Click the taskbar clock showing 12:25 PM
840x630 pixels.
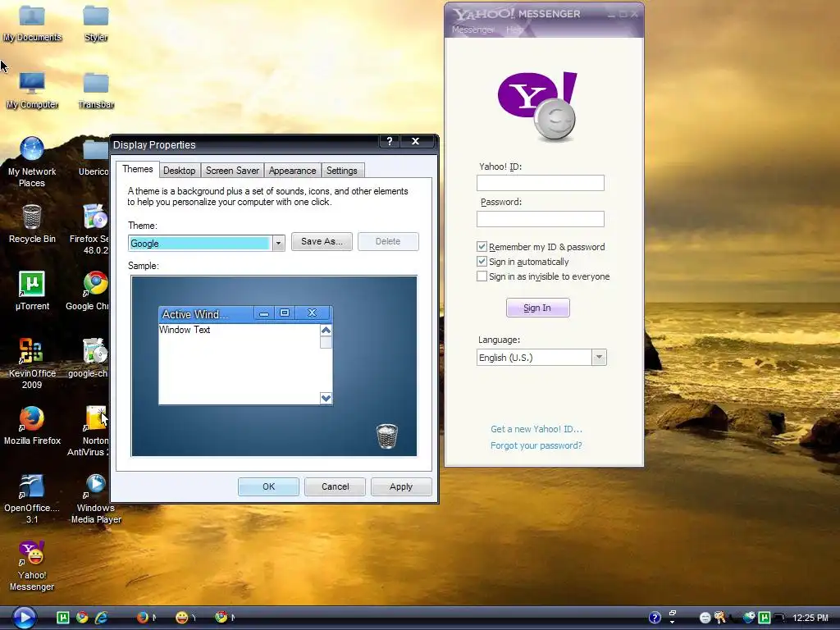(x=810, y=618)
